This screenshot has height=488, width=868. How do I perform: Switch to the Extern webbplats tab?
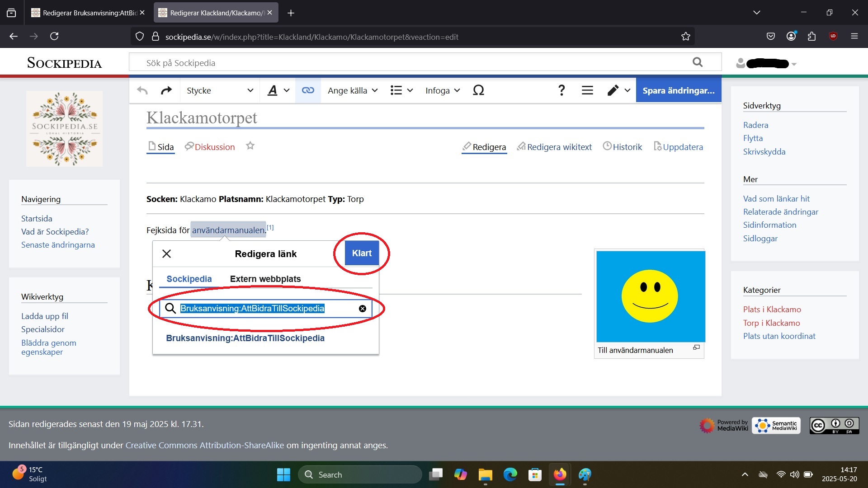coord(265,279)
